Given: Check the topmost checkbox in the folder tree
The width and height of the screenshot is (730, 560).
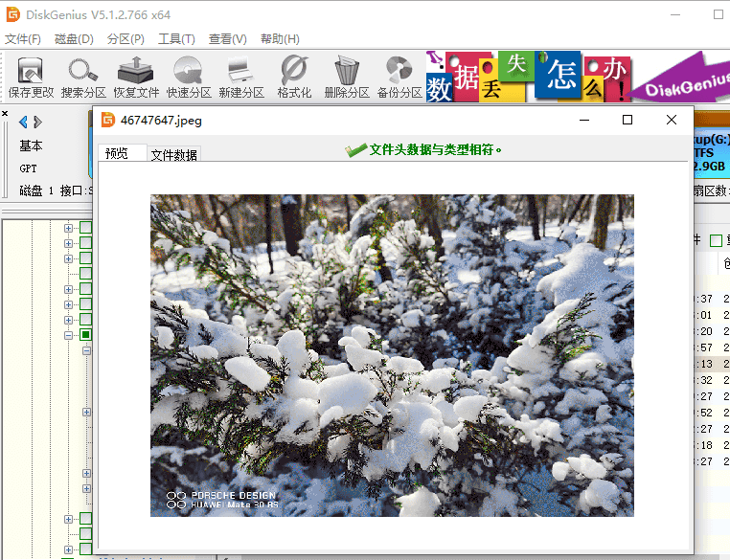Looking at the screenshot, I should [x=85, y=228].
